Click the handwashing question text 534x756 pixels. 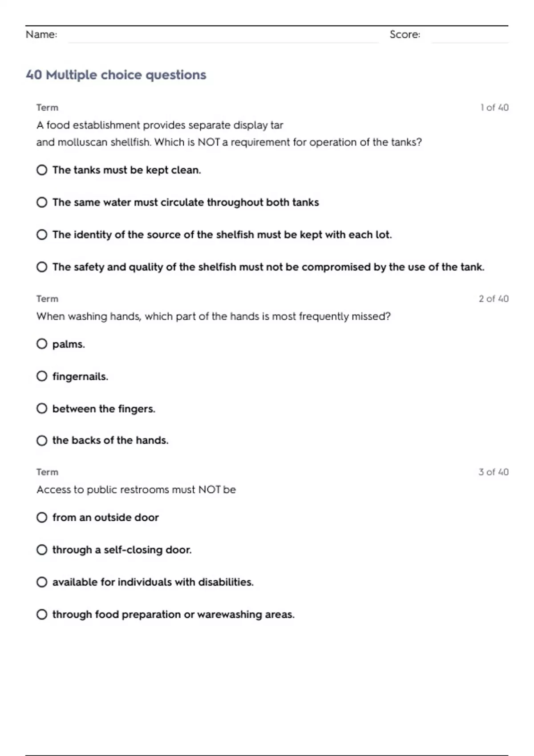[x=214, y=316]
